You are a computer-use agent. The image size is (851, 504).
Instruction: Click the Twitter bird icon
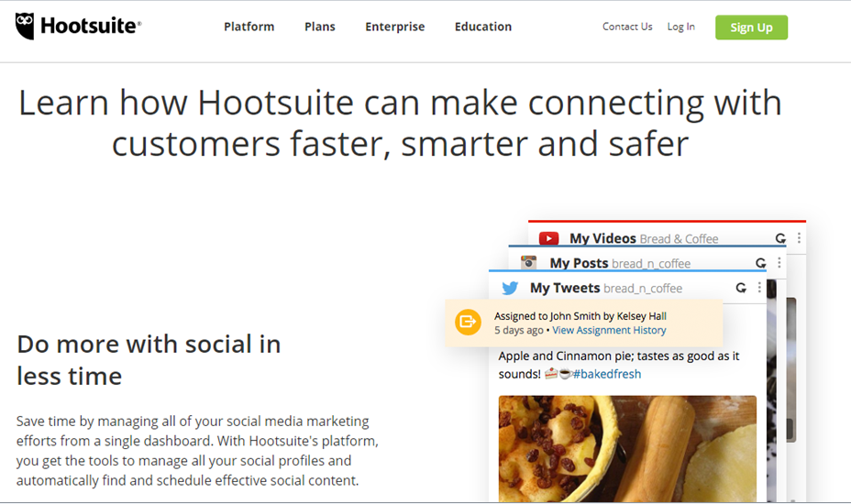click(x=510, y=288)
